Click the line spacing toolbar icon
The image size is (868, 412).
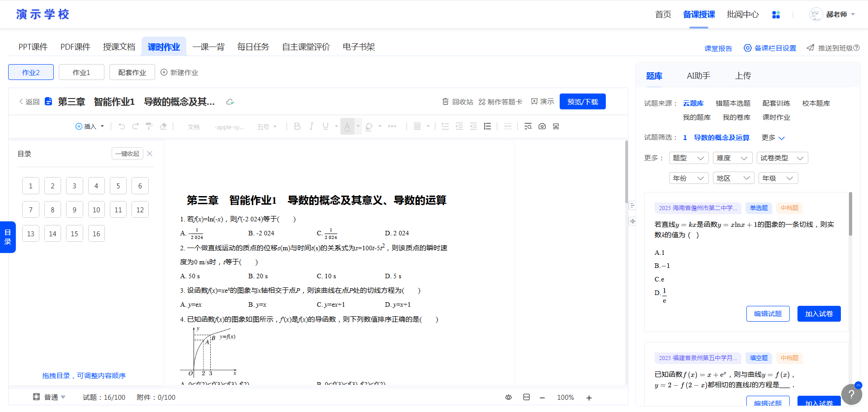tap(487, 126)
